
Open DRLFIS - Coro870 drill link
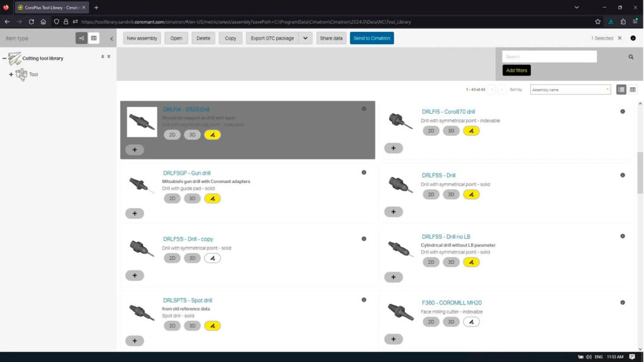(448, 112)
